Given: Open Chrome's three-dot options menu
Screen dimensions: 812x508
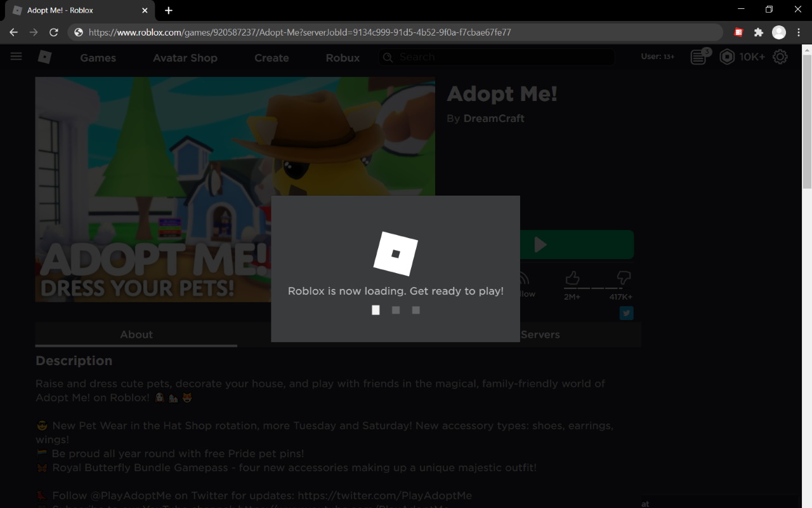Looking at the screenshot, I should pyautogui.click(x=798, y=32).
